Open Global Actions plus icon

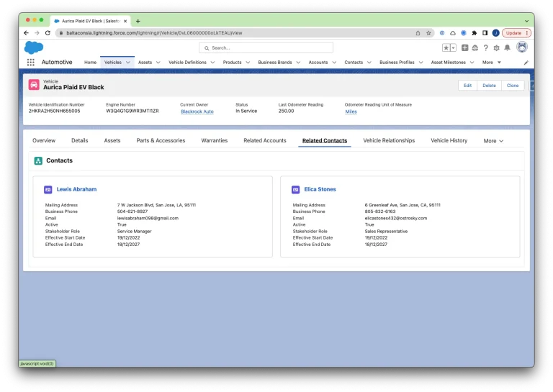[x=465, y=47]
